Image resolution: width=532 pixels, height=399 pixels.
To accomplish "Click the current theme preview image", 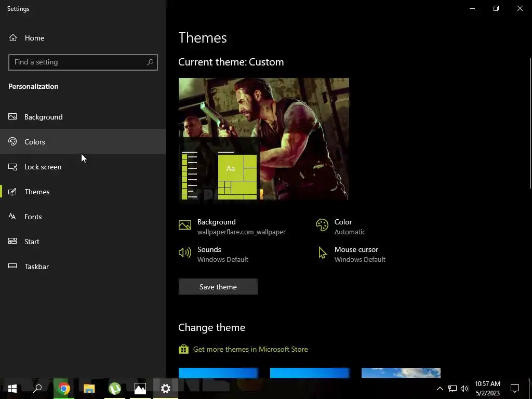I will pyautogui.click(x=263, y=139).
